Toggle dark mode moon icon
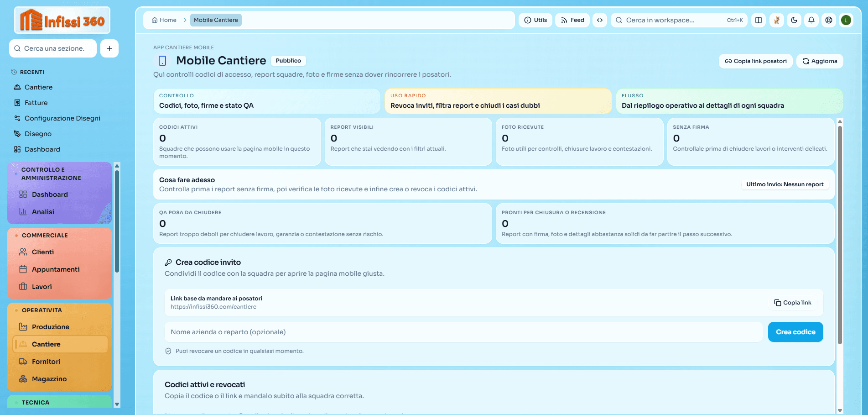The width and height of the screenshot is (868, 415). pyautogui.click(x=794, y=20)
